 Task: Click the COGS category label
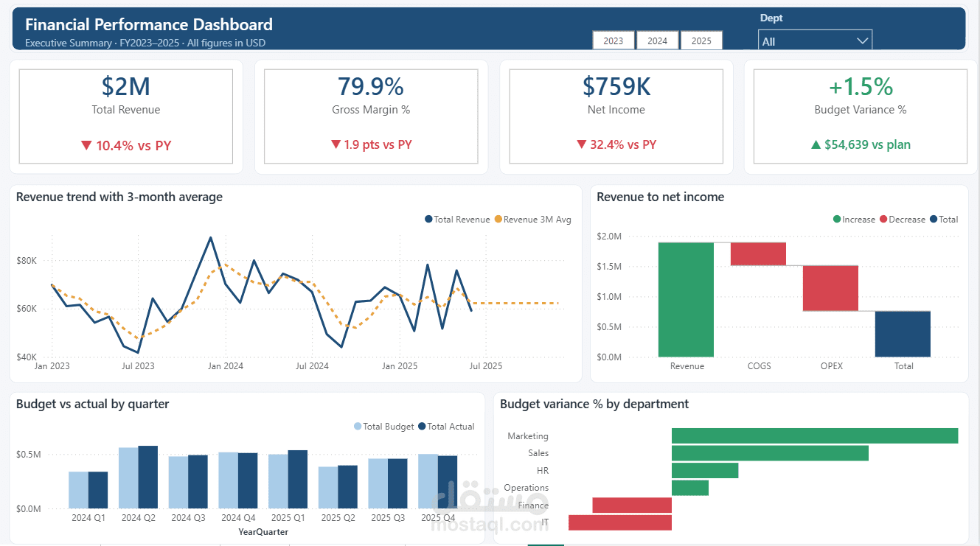pos(759,366)
